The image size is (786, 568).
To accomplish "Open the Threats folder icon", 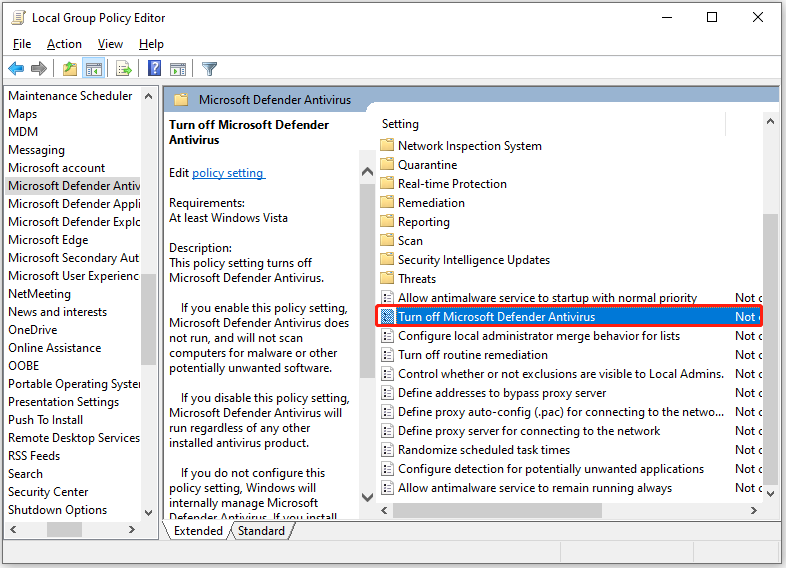I will tap(386, 278).
